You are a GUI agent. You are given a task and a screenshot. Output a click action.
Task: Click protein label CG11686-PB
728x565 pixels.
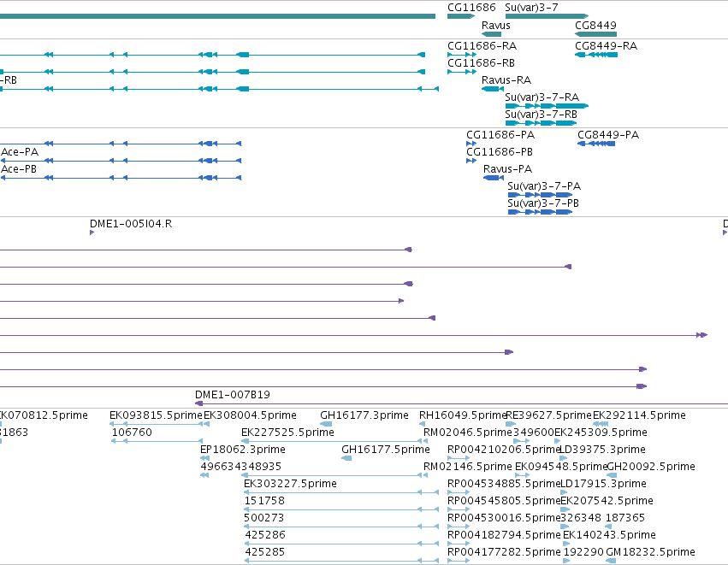pos(500,152)
